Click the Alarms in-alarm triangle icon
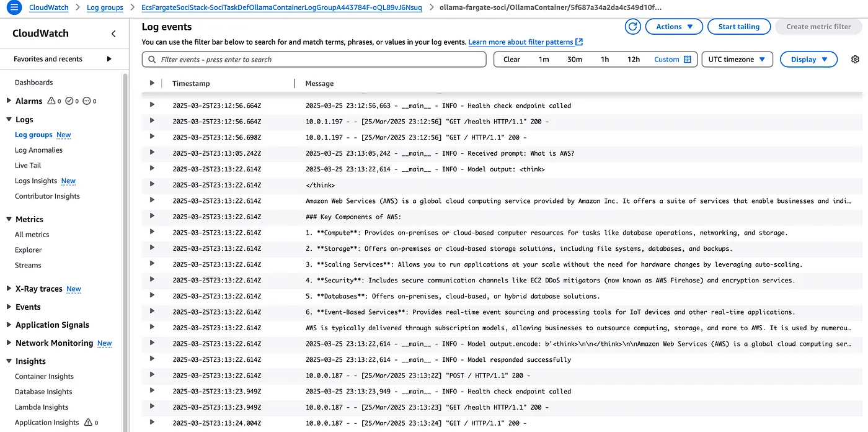 [51, 101]
